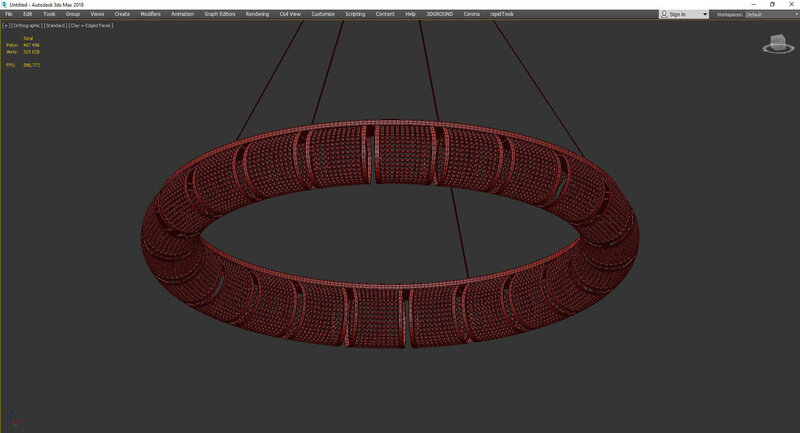The height and width of the screenshot is (433, 800).
Task: Open the rapidTools menu
Action: [x=502, y=15]
